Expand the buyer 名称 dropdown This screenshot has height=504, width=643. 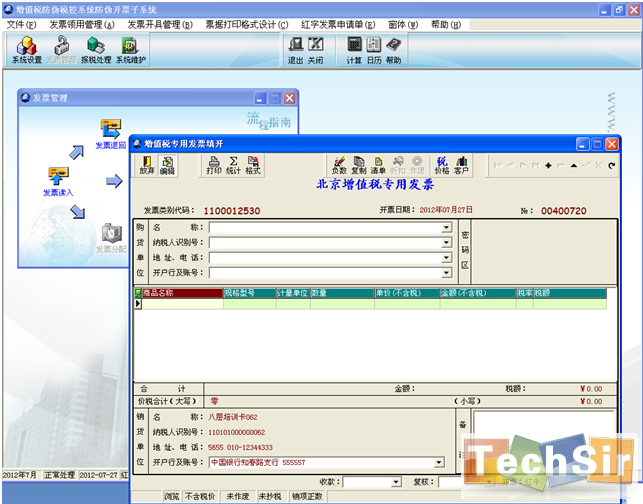pyautogui.click(x=446, y=227)
